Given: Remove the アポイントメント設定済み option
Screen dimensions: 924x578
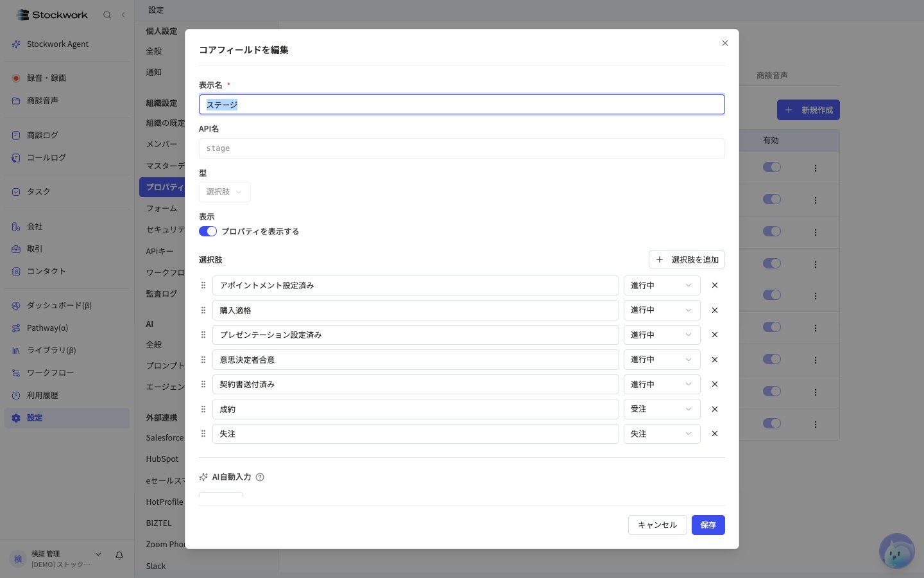Looking at the screenshot, I should [x=715, y=285].
